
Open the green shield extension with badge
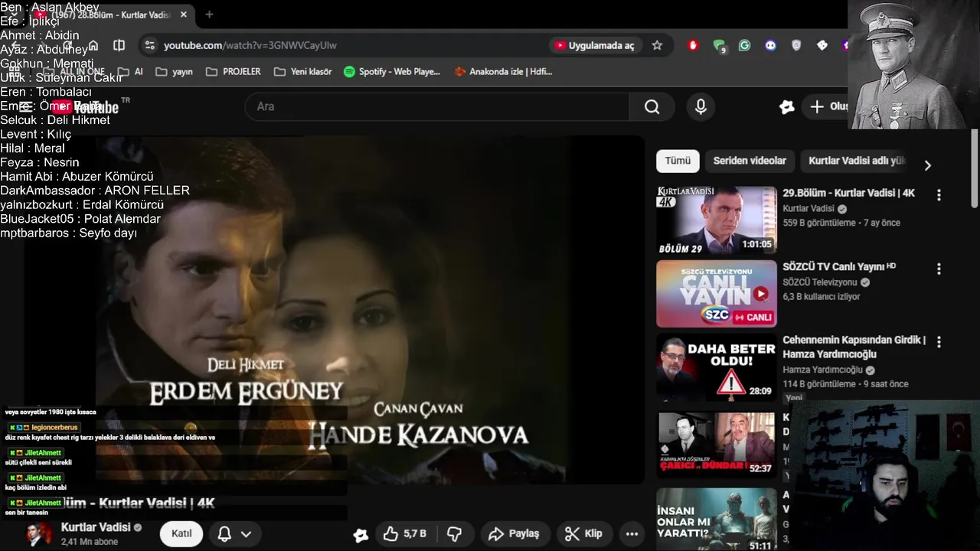click(x=719, y=46)
